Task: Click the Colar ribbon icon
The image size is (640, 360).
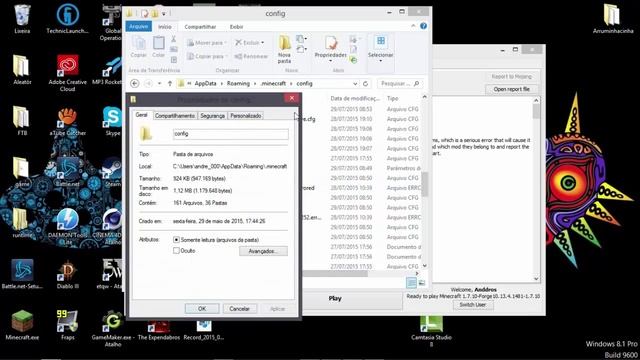Action: 158,47
